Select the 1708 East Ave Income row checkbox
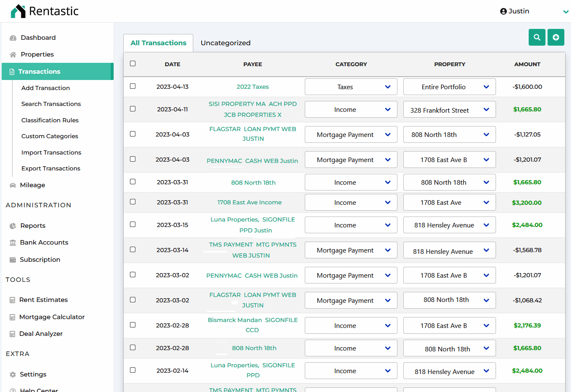Viewport: 571px width, 392px height. pos(133,202)
